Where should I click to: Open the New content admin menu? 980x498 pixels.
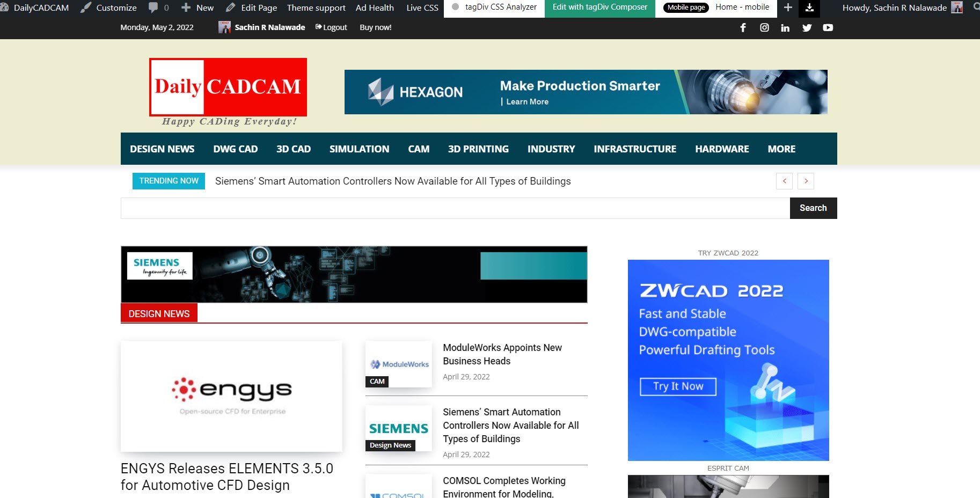tap(198, 8)
